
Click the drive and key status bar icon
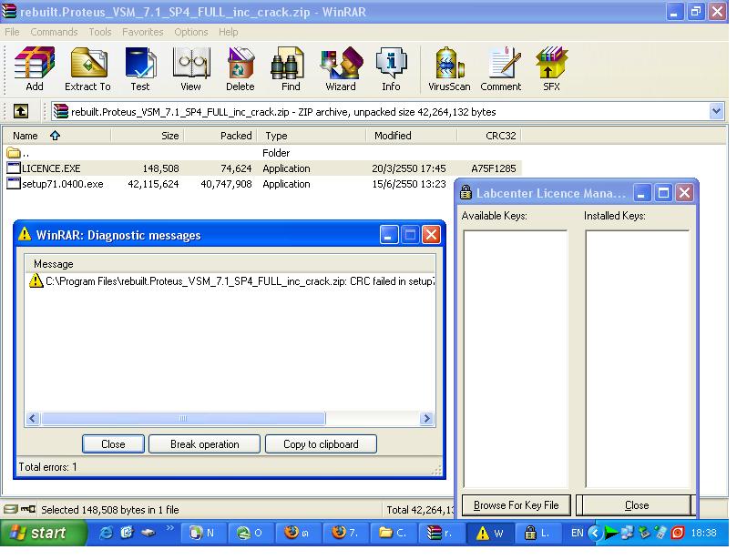point(19,510)
